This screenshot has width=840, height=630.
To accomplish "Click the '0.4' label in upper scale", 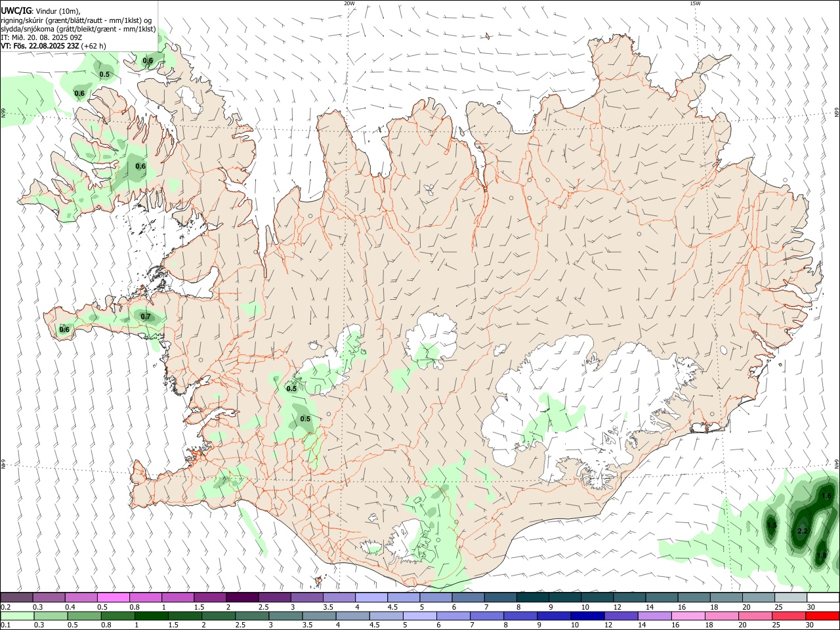I will [x=70, y=607].
